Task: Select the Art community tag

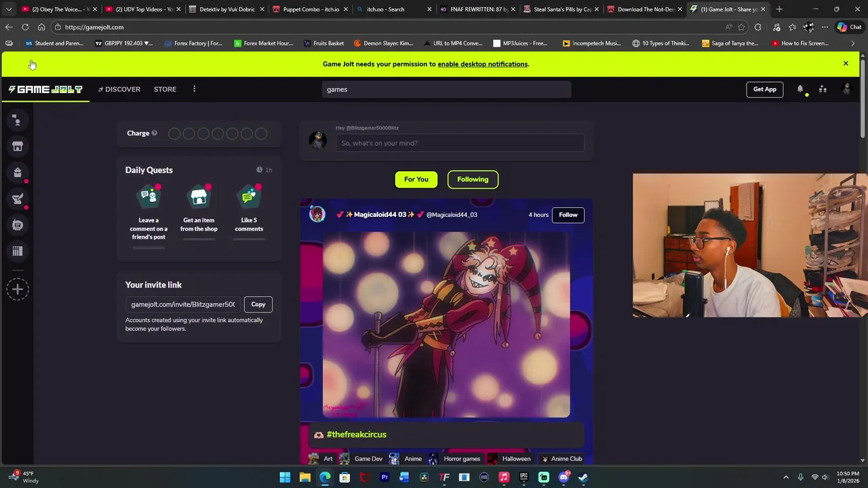Action: pos(321,459)
